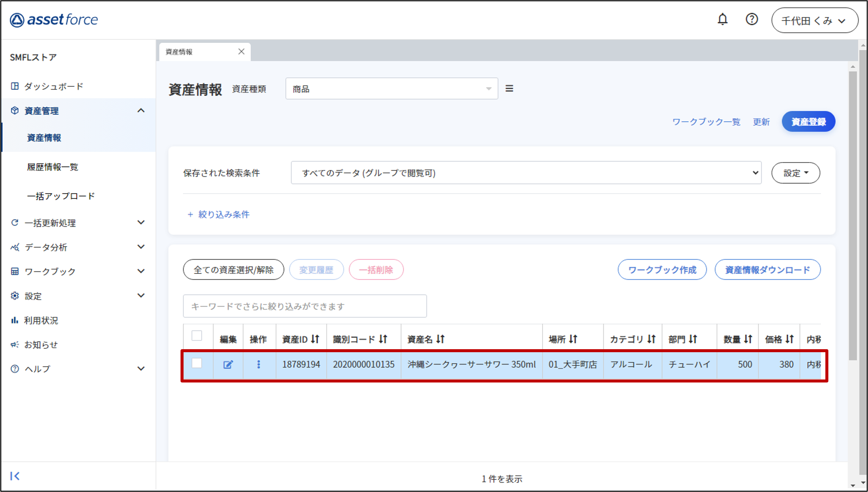Click the notification bell icon
868x492 pixels.
pos(723,19)
